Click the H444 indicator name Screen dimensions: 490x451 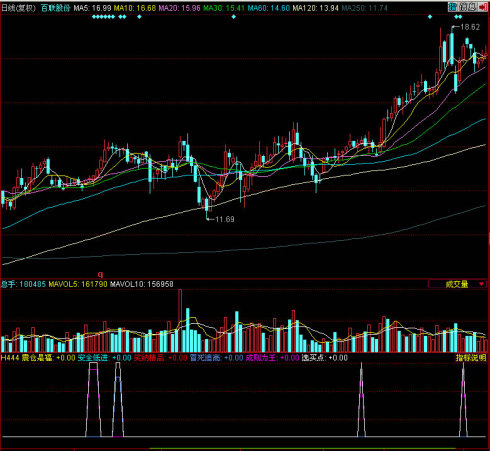pyautogui.click(x=10, y=358)
